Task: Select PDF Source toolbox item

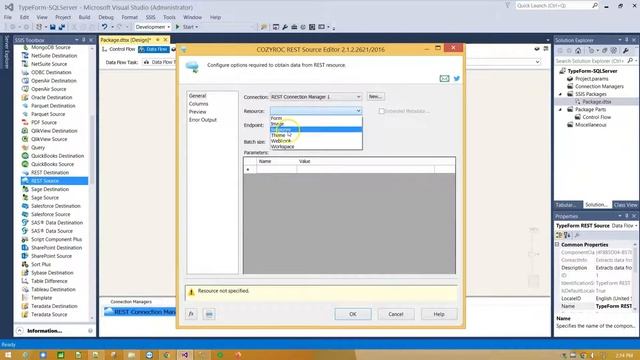Action: 44,122
